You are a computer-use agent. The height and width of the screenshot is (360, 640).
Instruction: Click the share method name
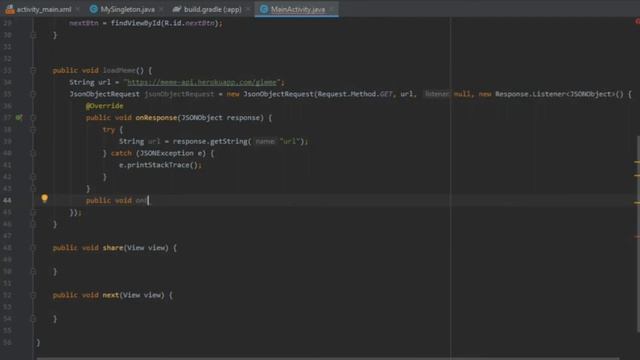(x=113, y=248)
